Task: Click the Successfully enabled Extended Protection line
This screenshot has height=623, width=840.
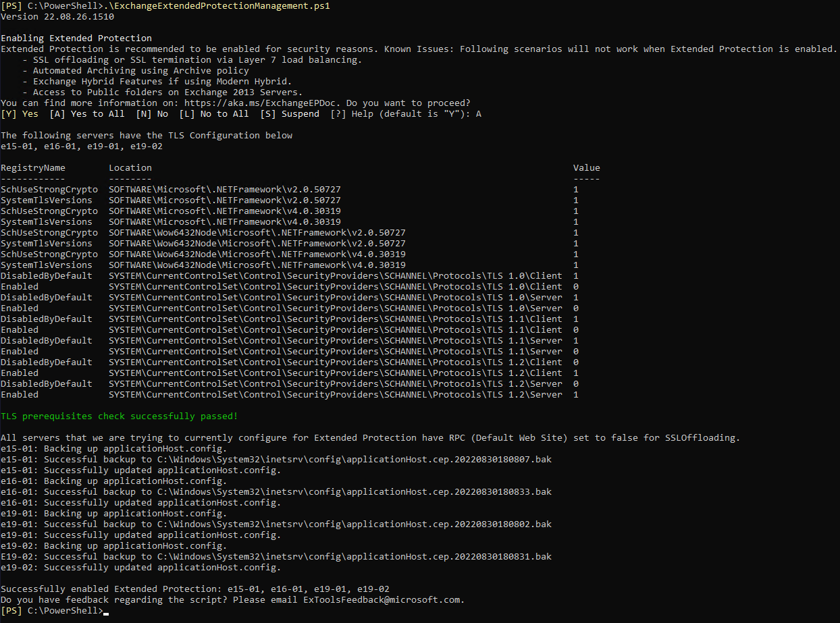Action: 194,589
